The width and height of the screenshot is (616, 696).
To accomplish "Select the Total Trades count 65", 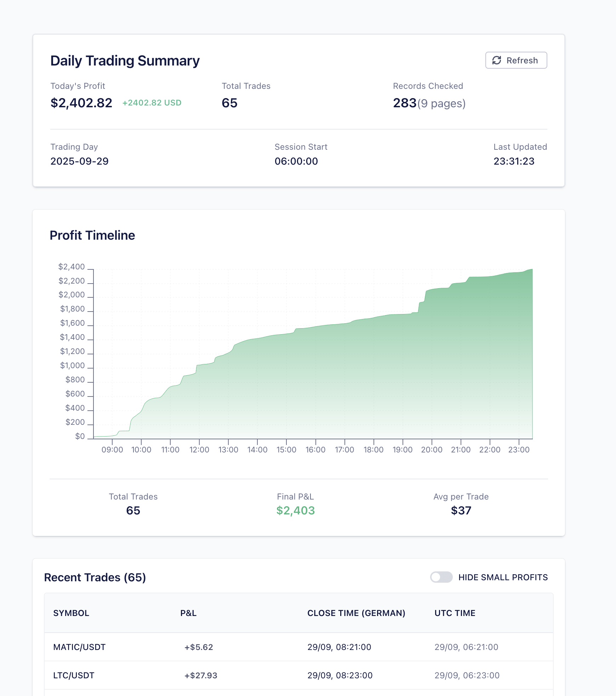I will (230, 103).
